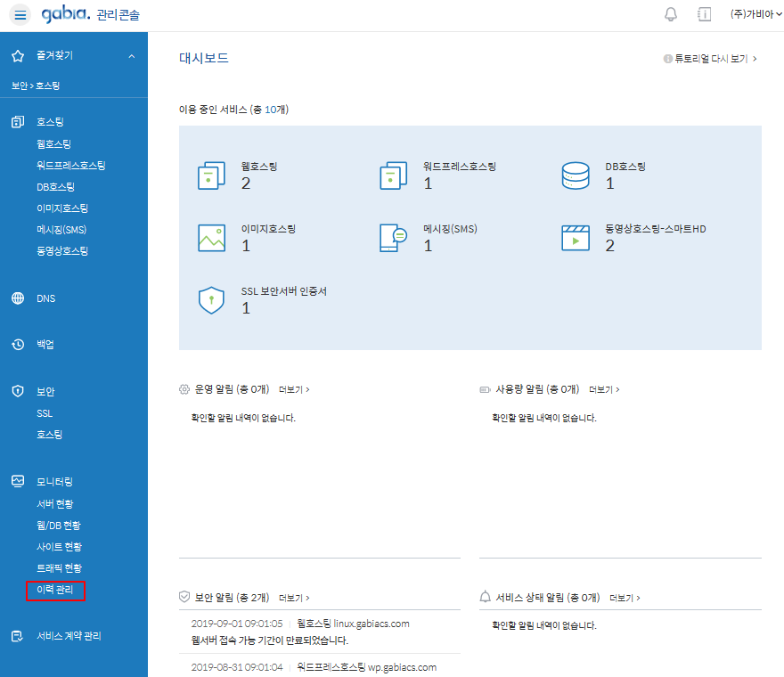Select 메시징(SMS) in sidebar

pos(61,230)
